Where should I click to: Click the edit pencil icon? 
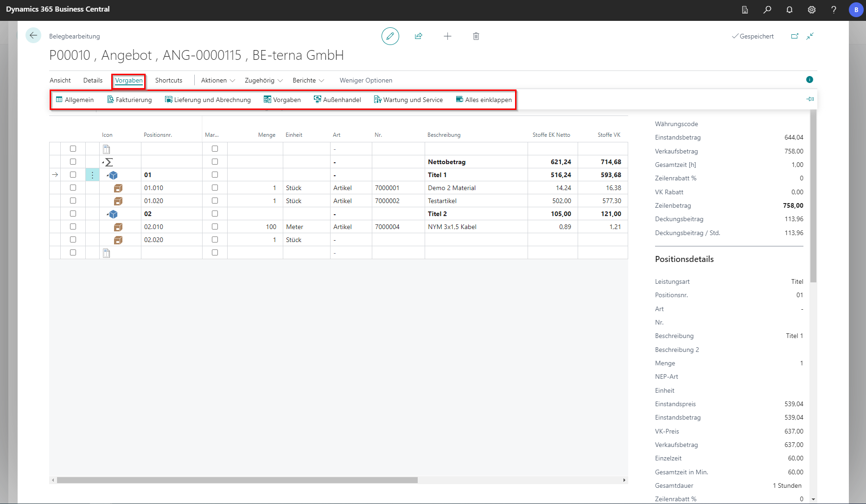tap(390, 36)
